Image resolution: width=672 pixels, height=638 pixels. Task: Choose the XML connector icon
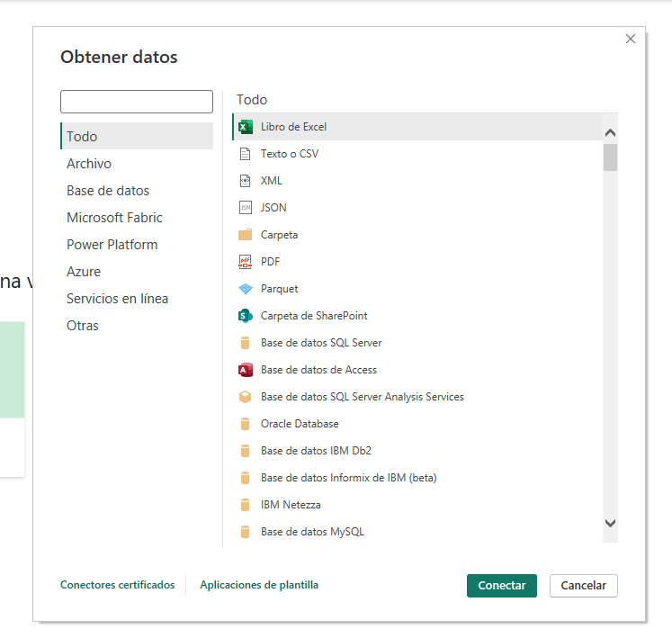click(245, 181)
